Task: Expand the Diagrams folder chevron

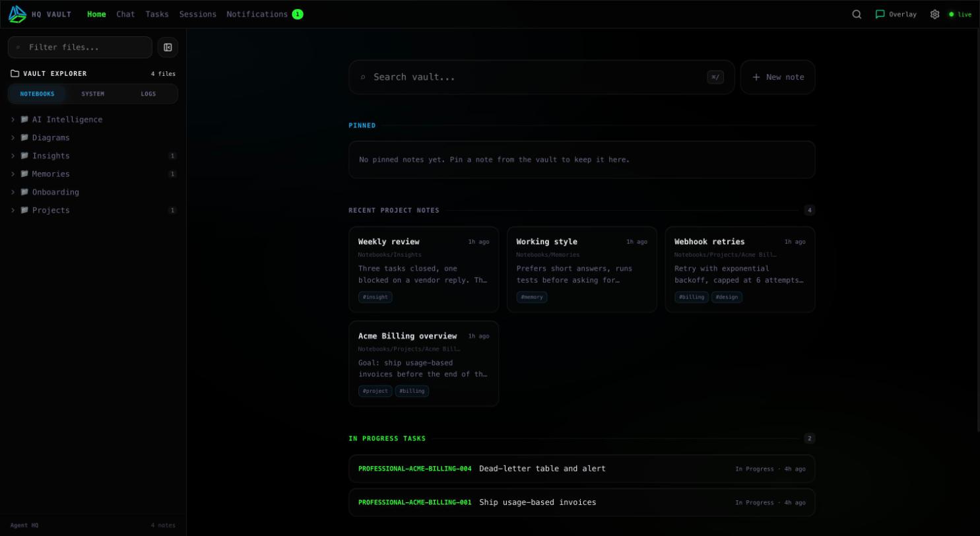Action: tap(13, 137)
